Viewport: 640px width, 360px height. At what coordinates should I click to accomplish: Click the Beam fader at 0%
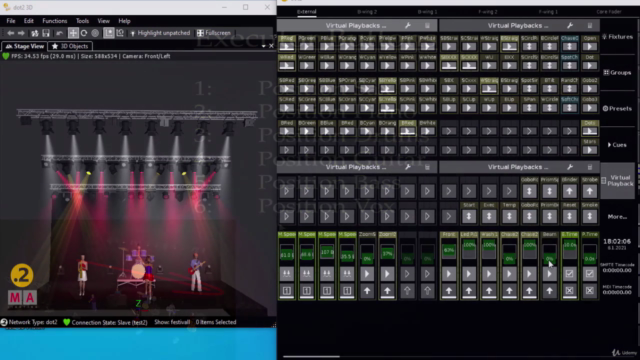(x=549, y=251)
